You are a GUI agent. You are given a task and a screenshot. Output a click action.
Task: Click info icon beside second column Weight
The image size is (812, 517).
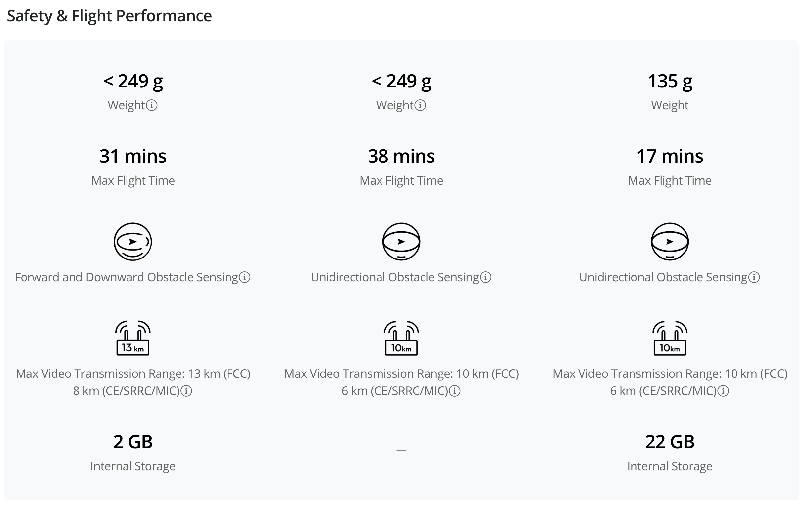click(x=420, y=106)
